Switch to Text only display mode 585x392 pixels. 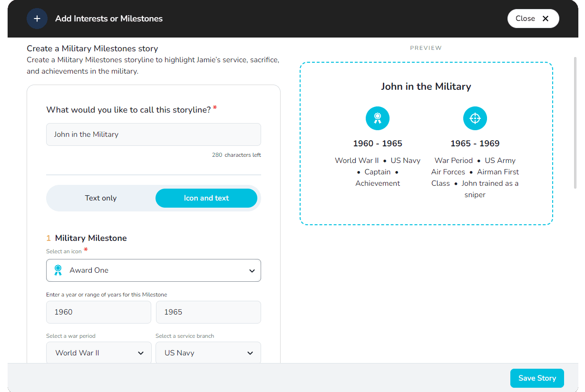(x=101, y=198)
